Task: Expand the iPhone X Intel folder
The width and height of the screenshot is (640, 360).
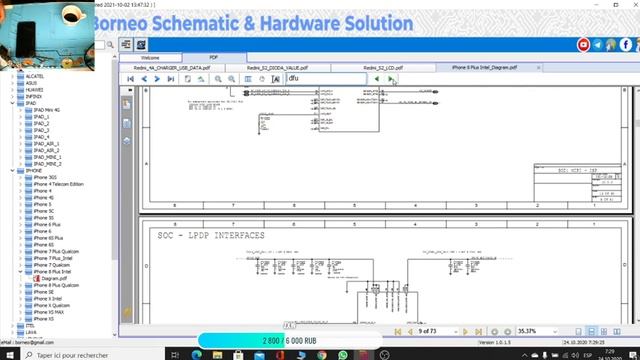Action: (20, 298)
